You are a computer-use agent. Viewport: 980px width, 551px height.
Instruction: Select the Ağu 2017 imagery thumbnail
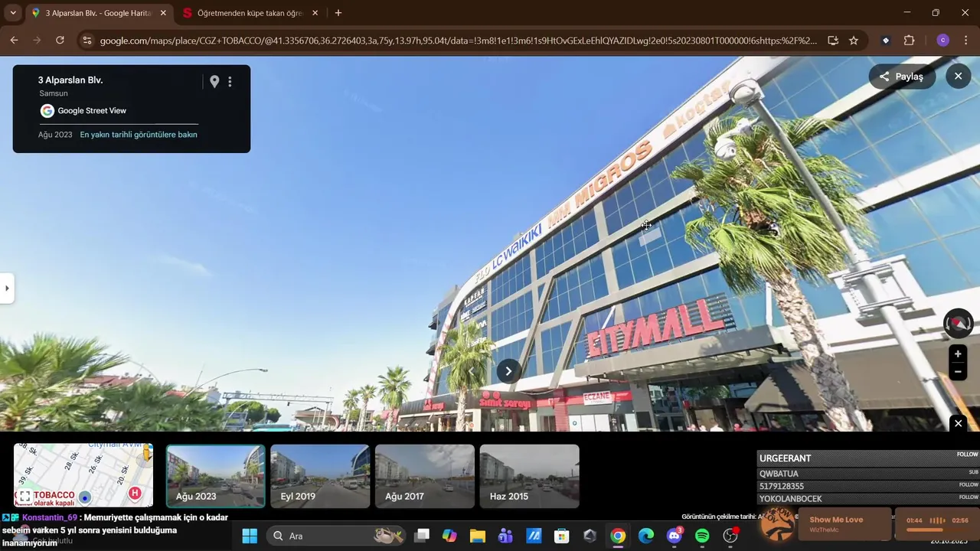(425, 476)
